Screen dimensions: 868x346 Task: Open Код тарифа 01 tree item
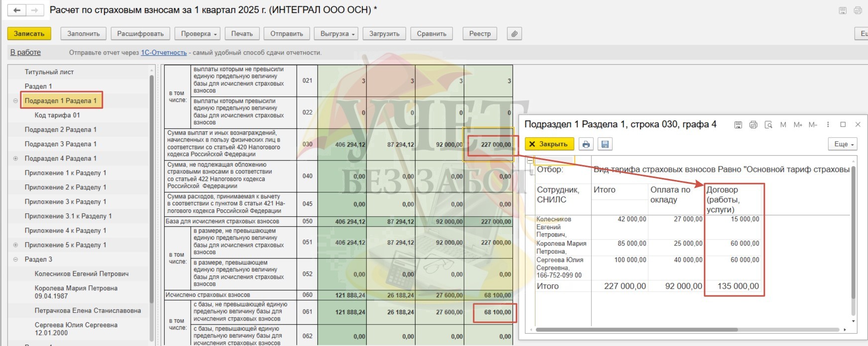pos(57,115)
